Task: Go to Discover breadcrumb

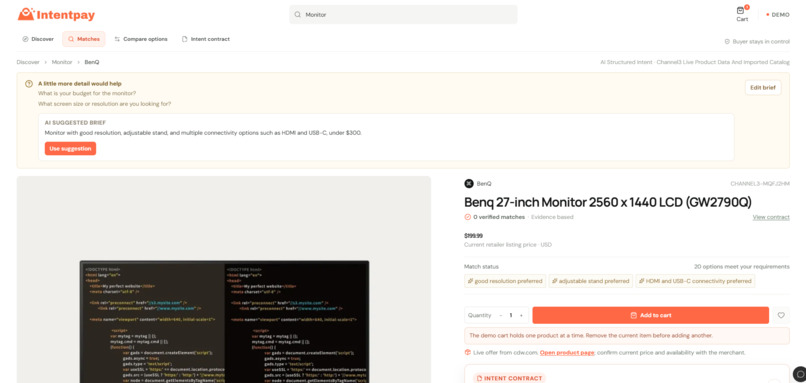Action: point(28,62)
